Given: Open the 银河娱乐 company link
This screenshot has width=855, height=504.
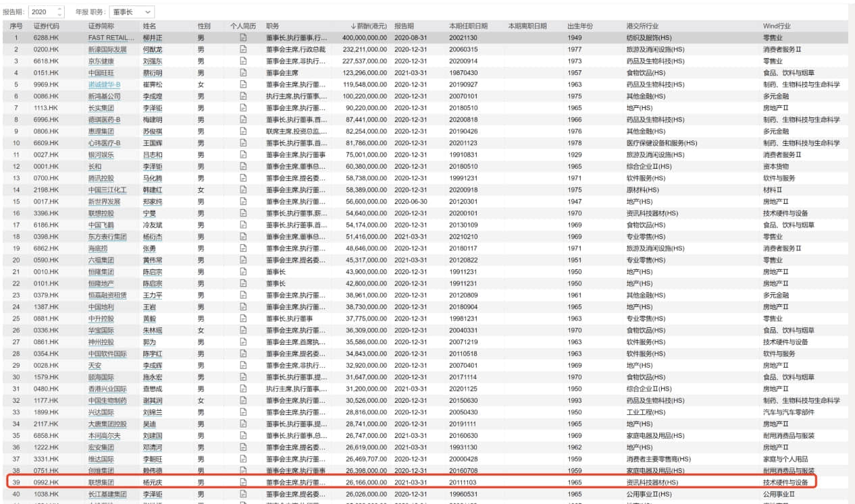Looking at the screenshot, I should click(x=101, y=155).
